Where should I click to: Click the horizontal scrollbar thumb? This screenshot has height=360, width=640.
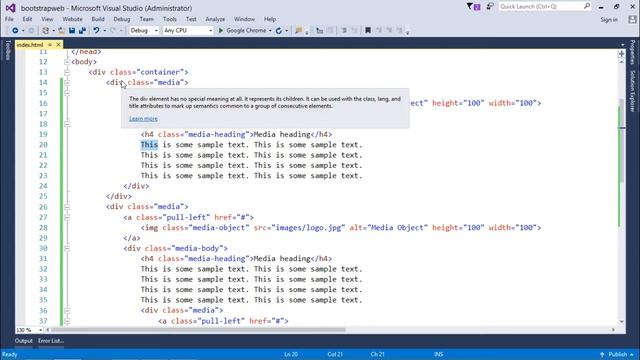(198, 330)
